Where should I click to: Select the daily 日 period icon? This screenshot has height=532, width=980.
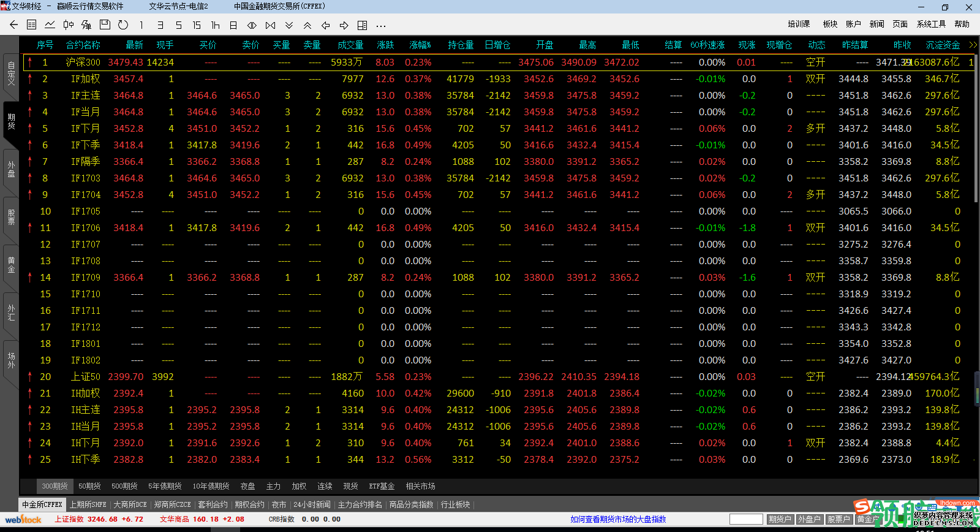(x=233, y=25)
